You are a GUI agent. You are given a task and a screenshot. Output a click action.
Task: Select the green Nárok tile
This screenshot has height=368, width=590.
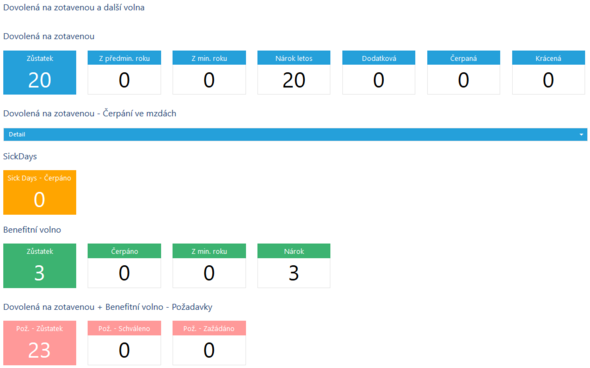294,266
